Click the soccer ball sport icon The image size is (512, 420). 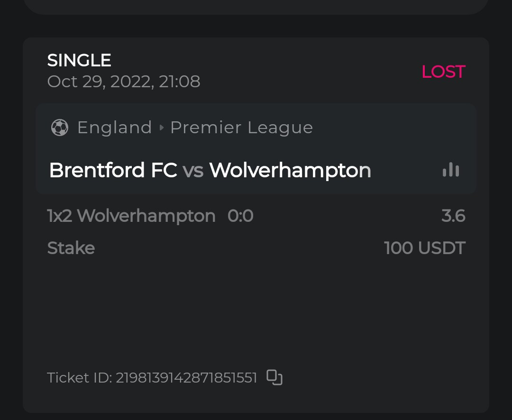pos(59,128)
